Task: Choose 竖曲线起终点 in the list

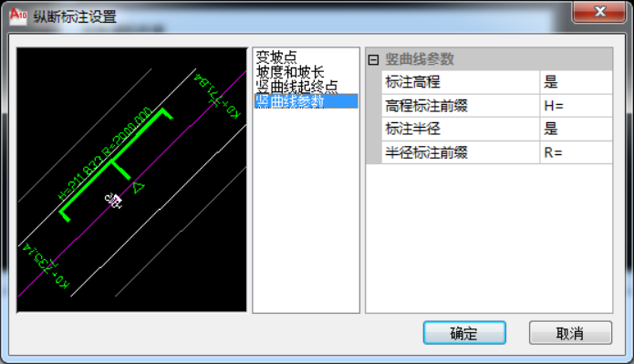Action: tap(296, 87)
